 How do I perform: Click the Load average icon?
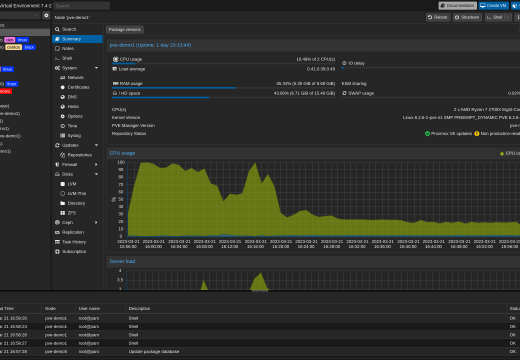(115, 69)
